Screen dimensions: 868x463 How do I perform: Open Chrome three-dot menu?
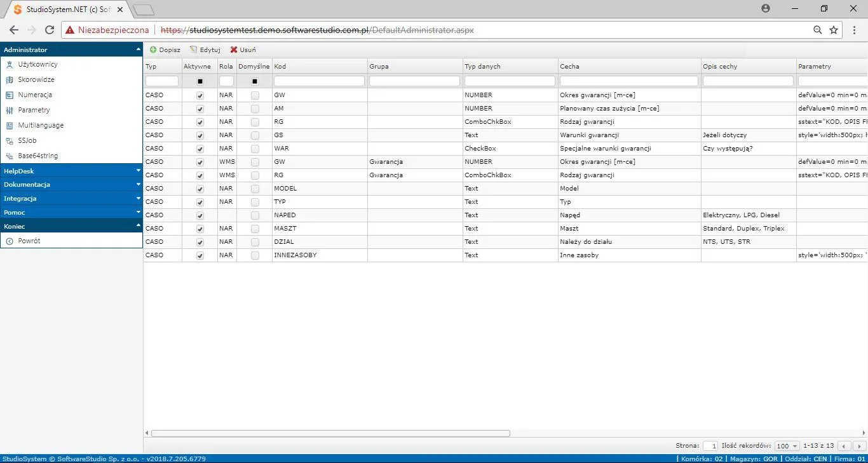854,30
